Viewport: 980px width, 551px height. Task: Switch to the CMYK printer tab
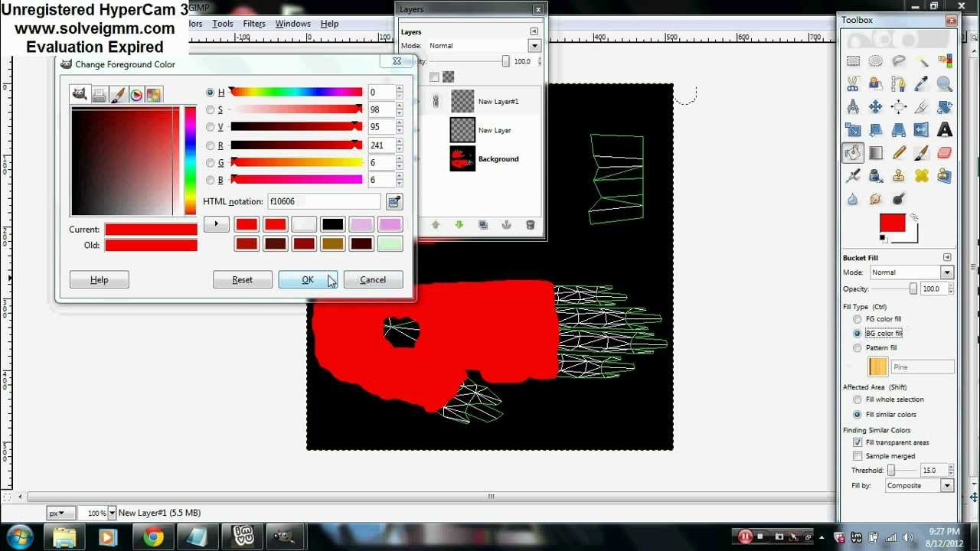point(99,94)
